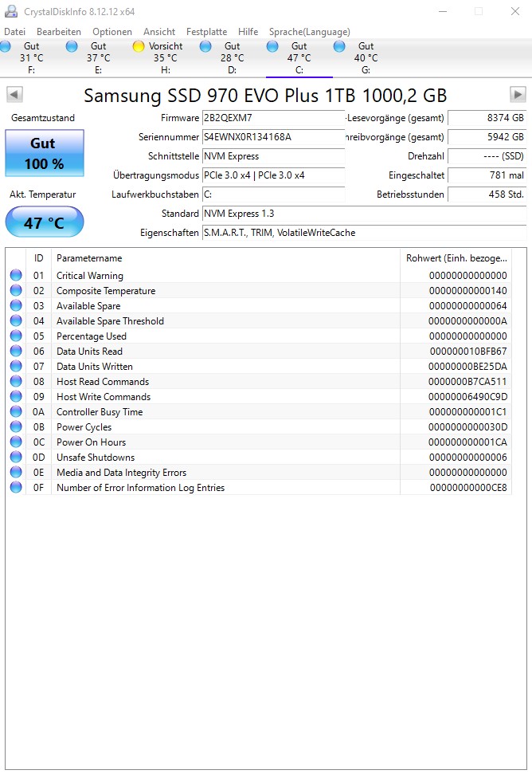The image size is (532, 774).
Task: Open the Optionen menu
Action: (x=112, y=32)
